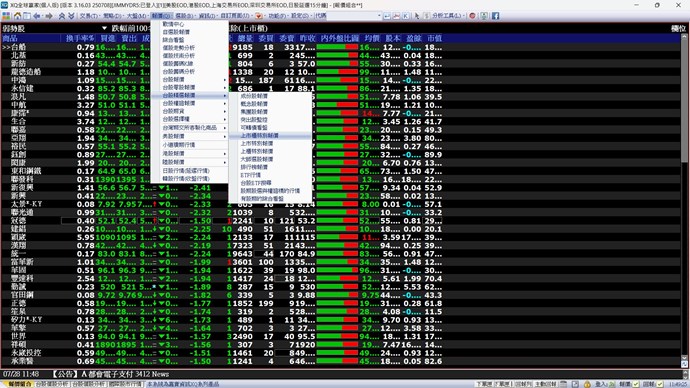The width and height of the screenshot is (690, 388).
Task: Expand 台股報價 submenu
Action: (189, 80)
